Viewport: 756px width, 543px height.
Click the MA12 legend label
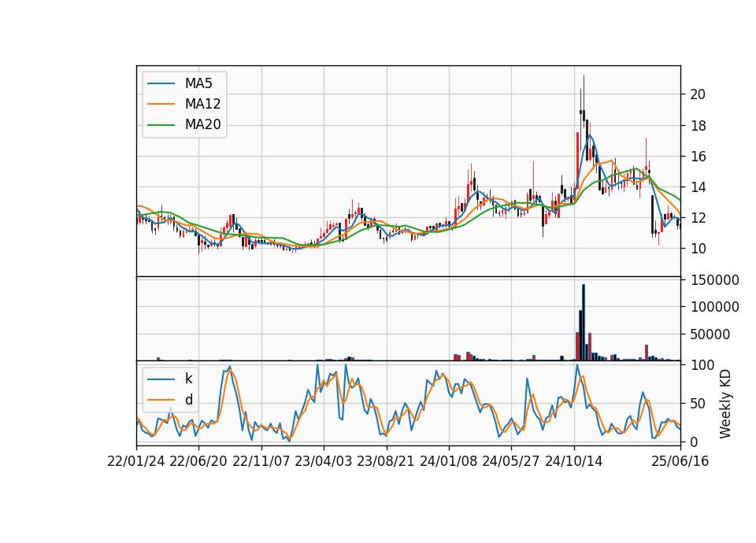(x=202, y=104)
